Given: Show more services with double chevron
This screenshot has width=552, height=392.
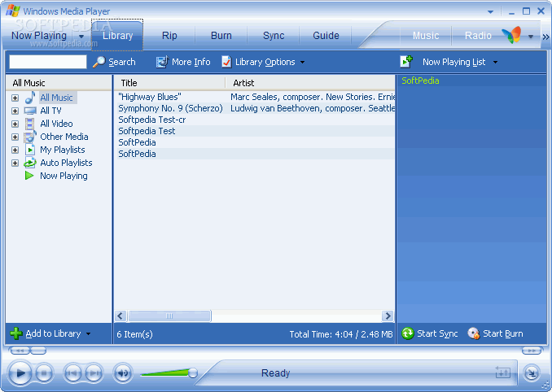Looking at the screenshot, I should point(545,37).
